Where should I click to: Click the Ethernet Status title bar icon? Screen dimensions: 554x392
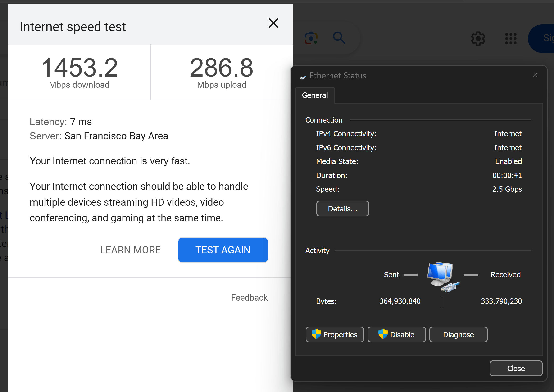coord(303,77)
